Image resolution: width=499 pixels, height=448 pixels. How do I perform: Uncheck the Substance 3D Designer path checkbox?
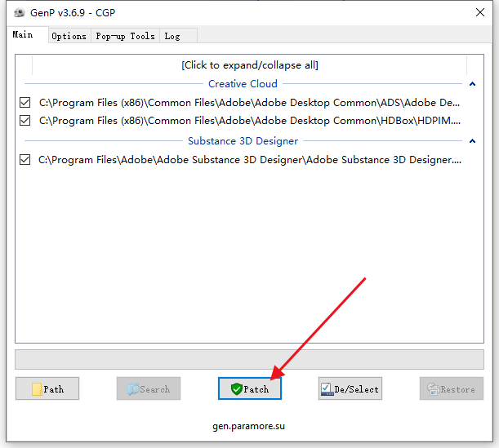point(25,160)
